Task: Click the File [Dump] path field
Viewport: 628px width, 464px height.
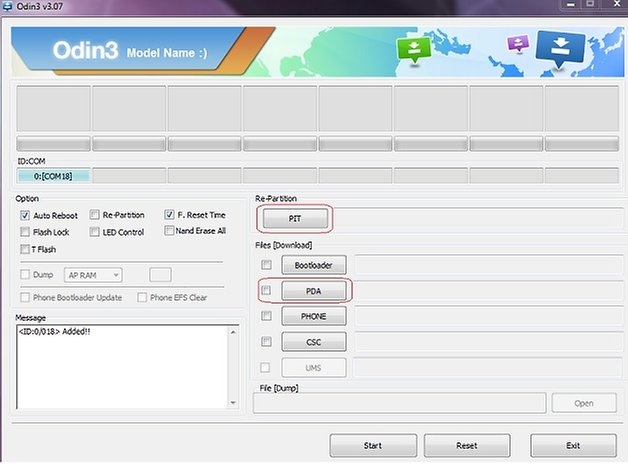Action: [399, 403]
